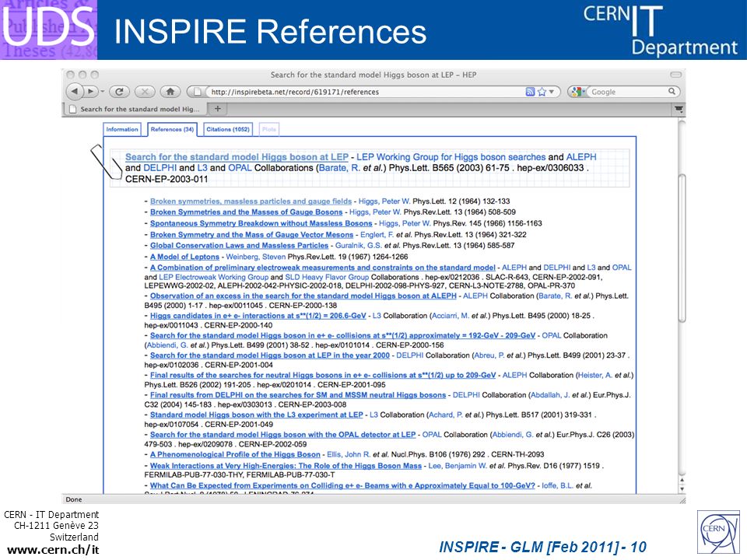Click author link 'Guralnik, G.S.'
Screen dimensions: 747x560
pyautogui.click(x=358, y=245)
